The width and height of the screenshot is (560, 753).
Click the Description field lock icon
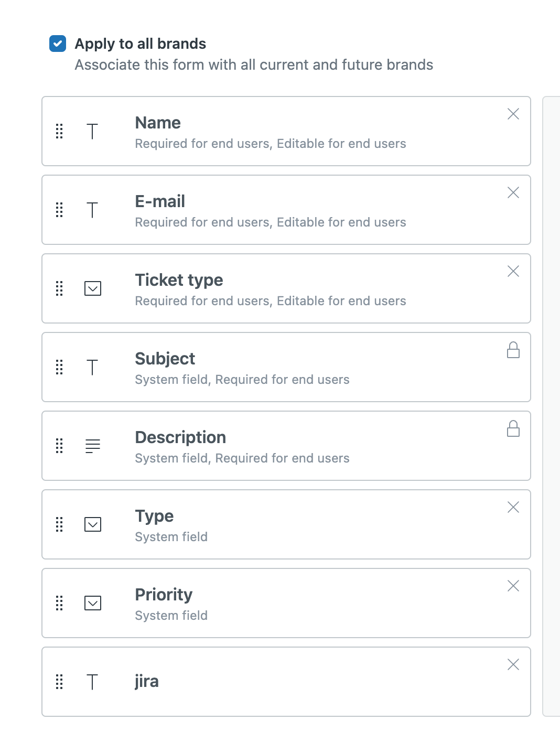(513, 429)
